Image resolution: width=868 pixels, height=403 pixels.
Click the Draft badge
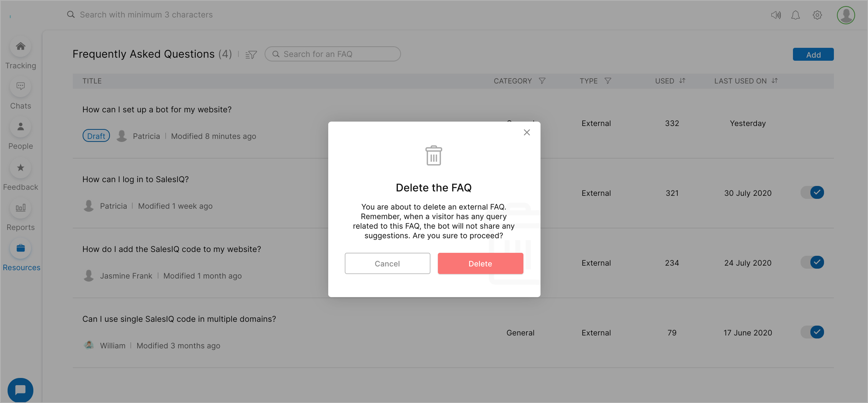click(x=96, y=136)
